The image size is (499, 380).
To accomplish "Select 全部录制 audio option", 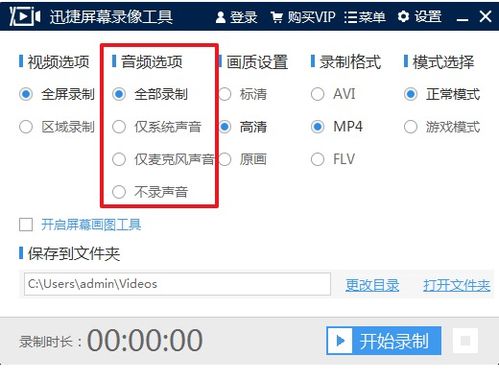I will [x=150, y=94].
